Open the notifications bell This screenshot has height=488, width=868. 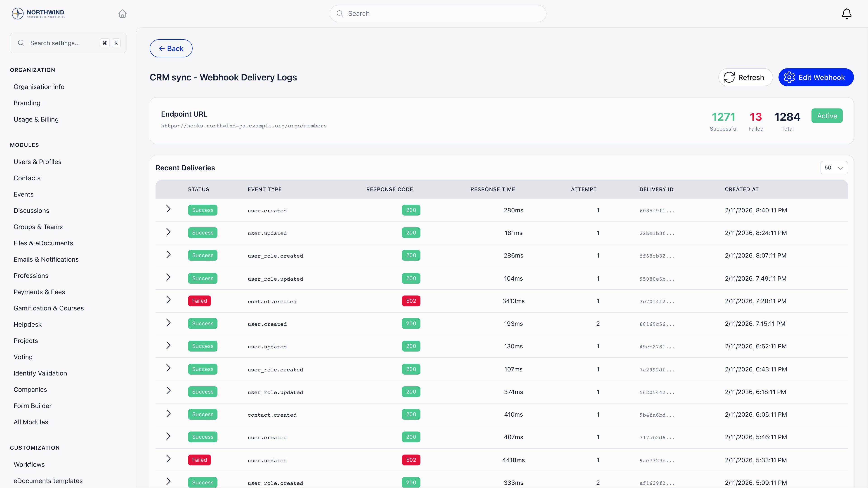[847, 14]
